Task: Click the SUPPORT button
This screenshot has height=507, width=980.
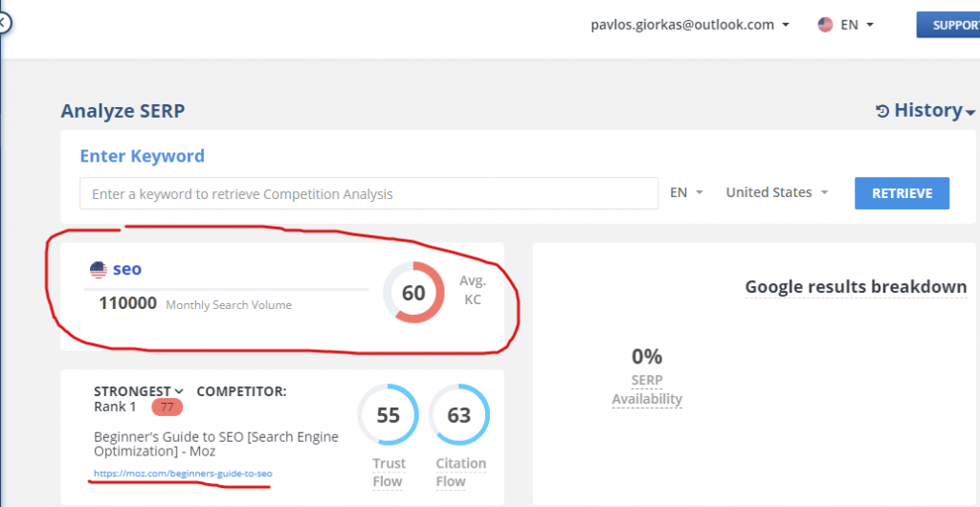Action: click(x=948, y=25)
